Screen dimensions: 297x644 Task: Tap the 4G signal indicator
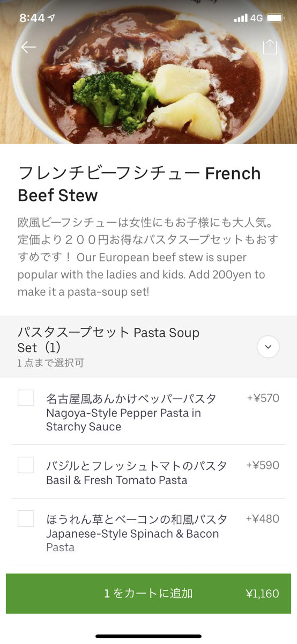[256, 18]
